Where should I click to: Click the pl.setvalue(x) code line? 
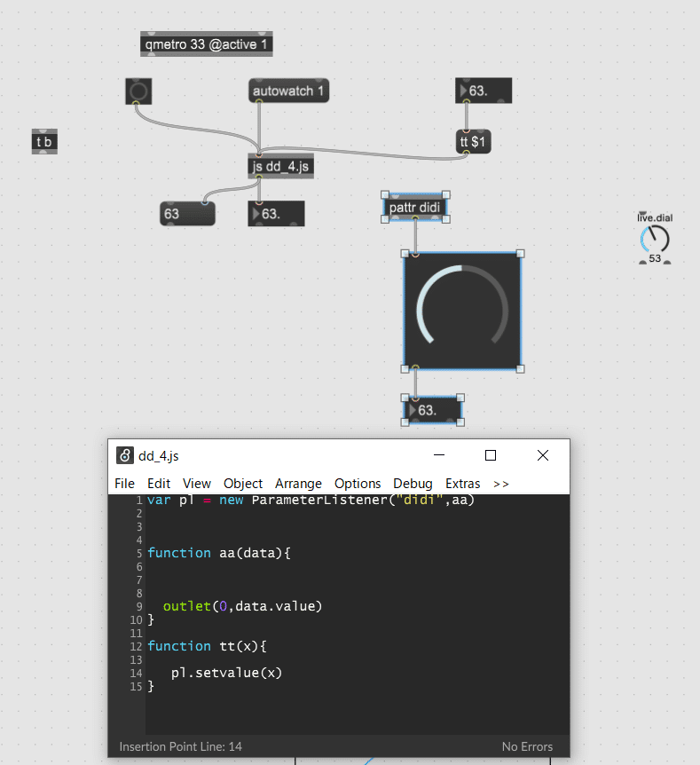tap(226, 673)
